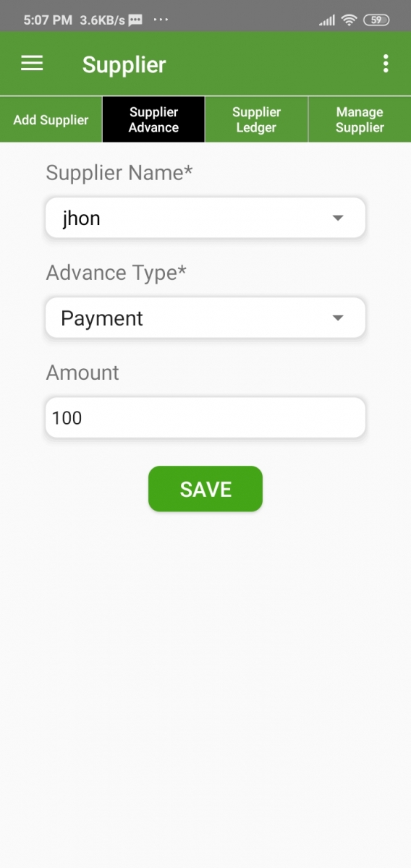Tap the battery indicator icon

(376, 20)
